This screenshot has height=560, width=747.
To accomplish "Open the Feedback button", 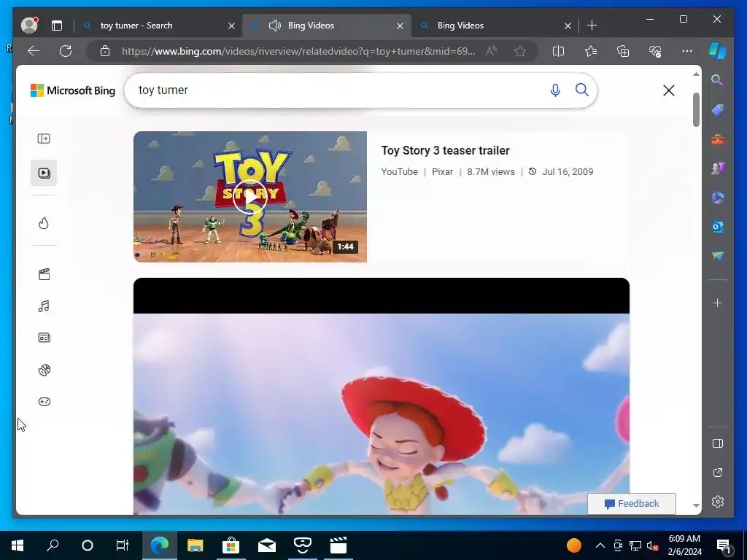I will click(632, 504).
